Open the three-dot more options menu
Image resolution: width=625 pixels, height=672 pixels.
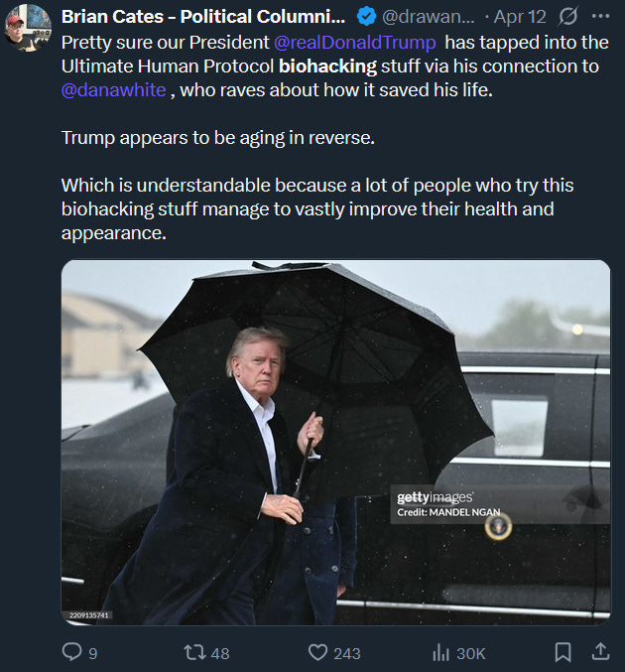click(600, 16)
